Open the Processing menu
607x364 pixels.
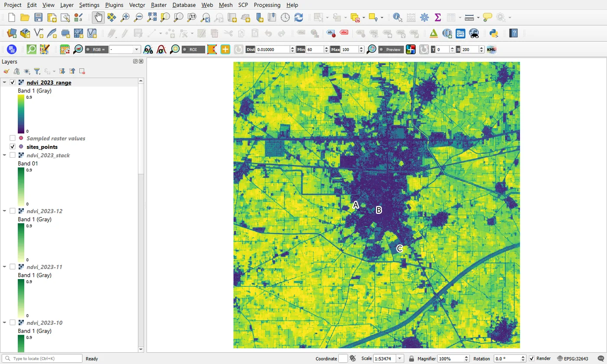click(x=267, y=5)
